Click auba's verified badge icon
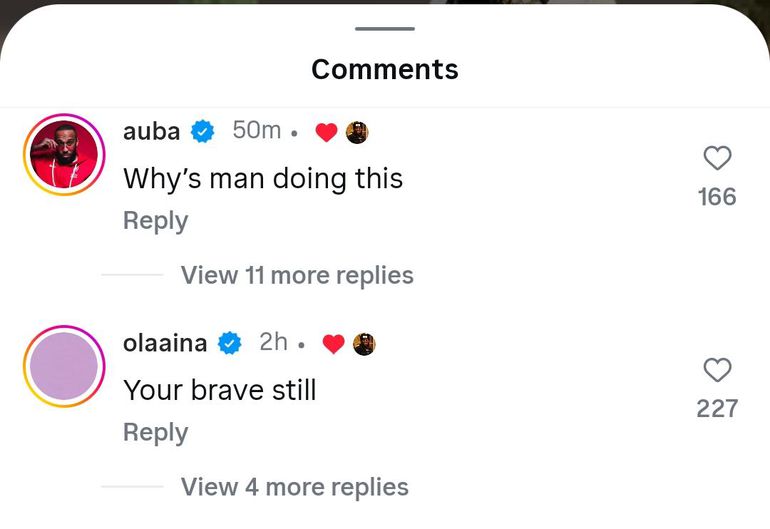This screenshot has width=770, height=529. click(204, 131)
